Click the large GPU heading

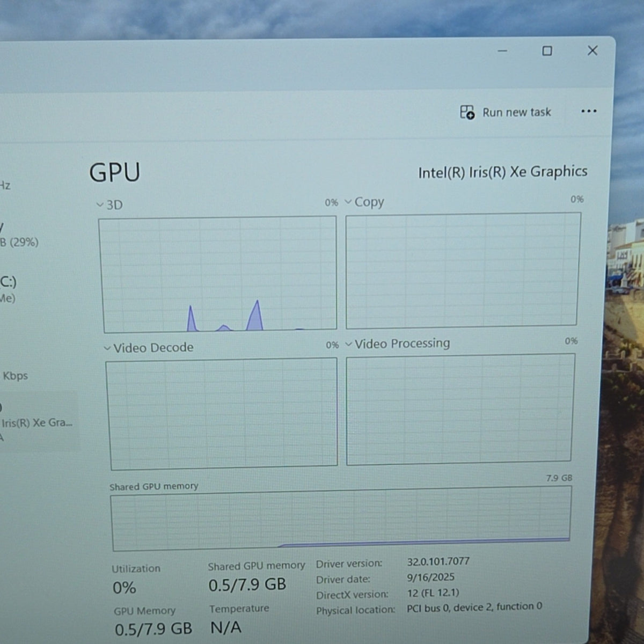[114, 173]
